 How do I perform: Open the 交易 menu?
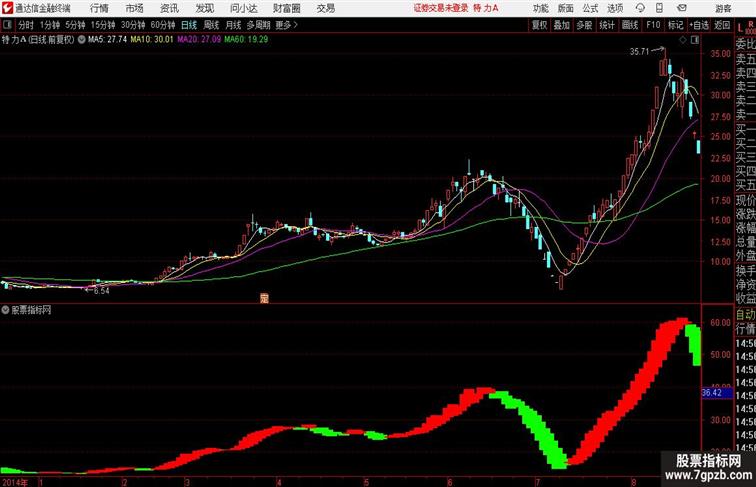click(326, 8)
